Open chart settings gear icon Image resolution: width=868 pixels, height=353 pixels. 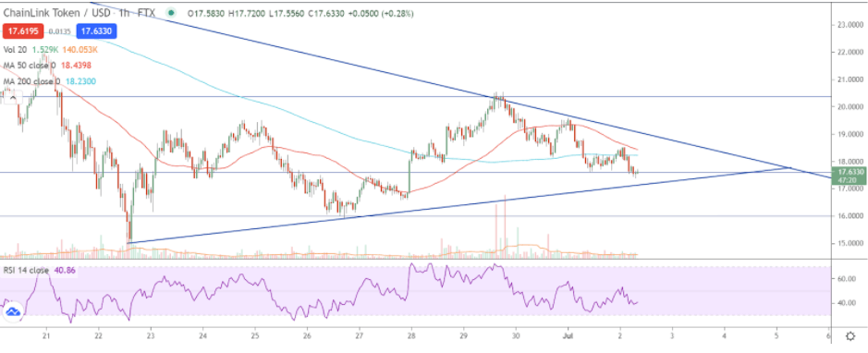[850, 336]
